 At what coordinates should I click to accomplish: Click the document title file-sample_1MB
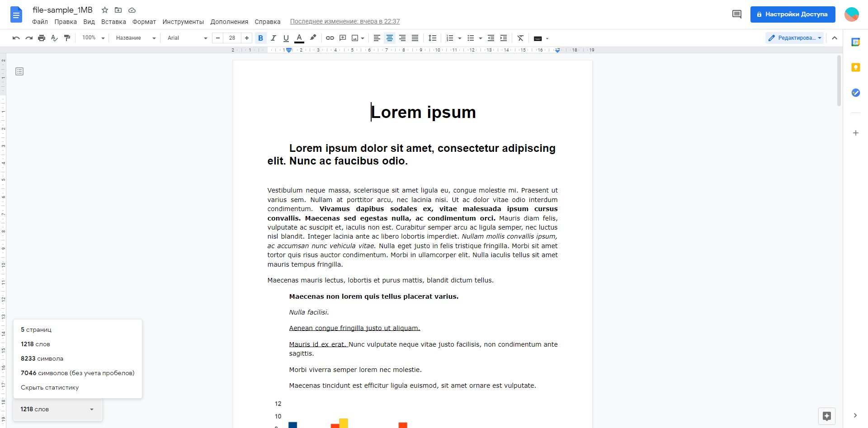(x=62, y=10)
